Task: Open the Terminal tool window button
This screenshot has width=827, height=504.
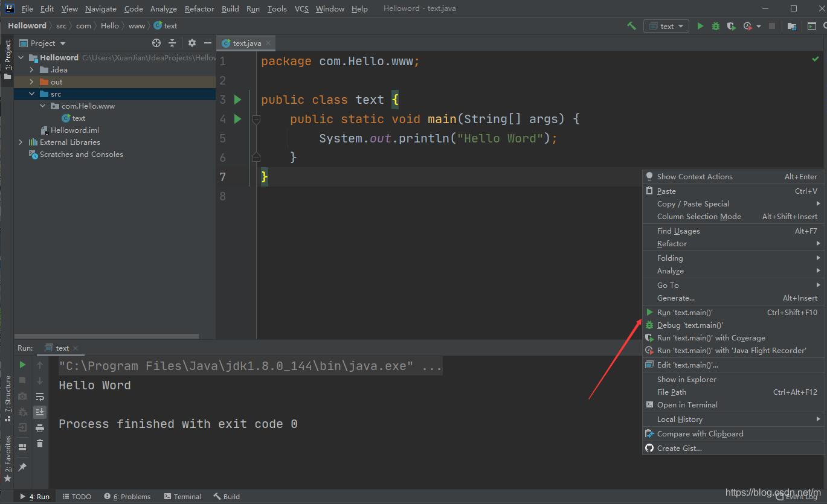Action: coord(182,496)
